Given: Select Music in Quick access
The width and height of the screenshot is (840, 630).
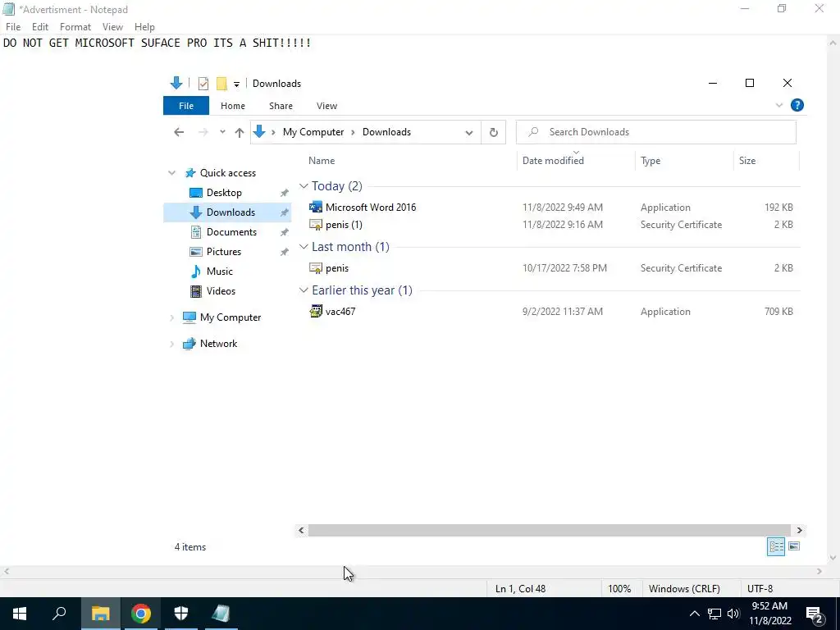Looking at the screenshot, I should coord(219,272).
